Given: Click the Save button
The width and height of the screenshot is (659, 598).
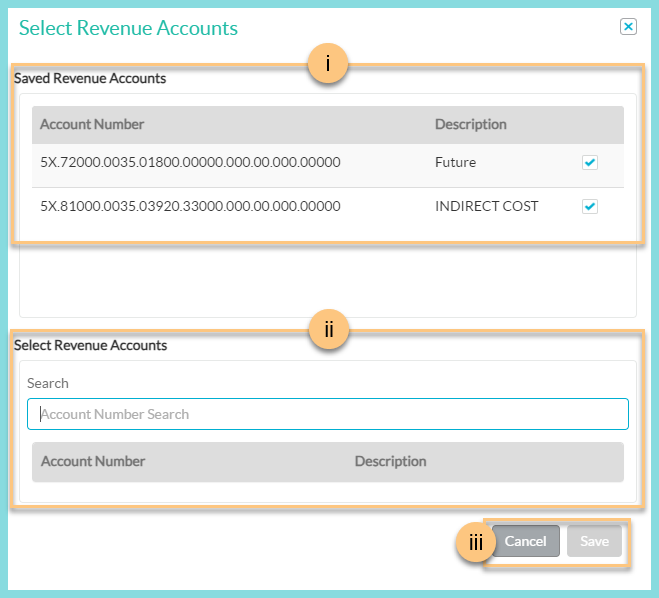Looking at the screenshot, I should (594, 541).
